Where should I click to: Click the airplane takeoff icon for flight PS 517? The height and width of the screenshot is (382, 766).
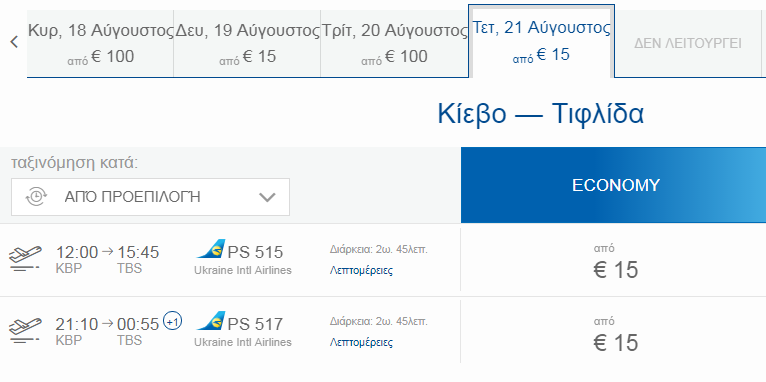[x=25, y=331]
